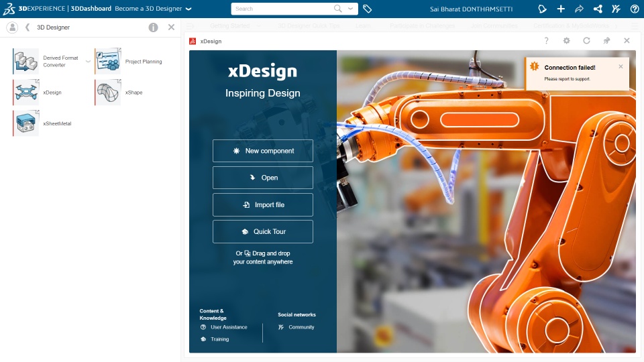Screen dimensions: 644x362
Task: Open the user profile avatar icon
Action: pyautogui.click(x=12, y=27)
